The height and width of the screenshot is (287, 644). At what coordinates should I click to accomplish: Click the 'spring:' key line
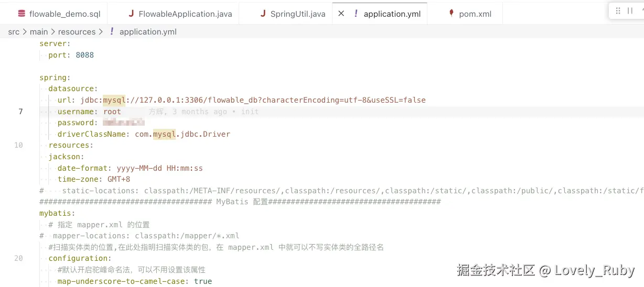coord(55,78)
